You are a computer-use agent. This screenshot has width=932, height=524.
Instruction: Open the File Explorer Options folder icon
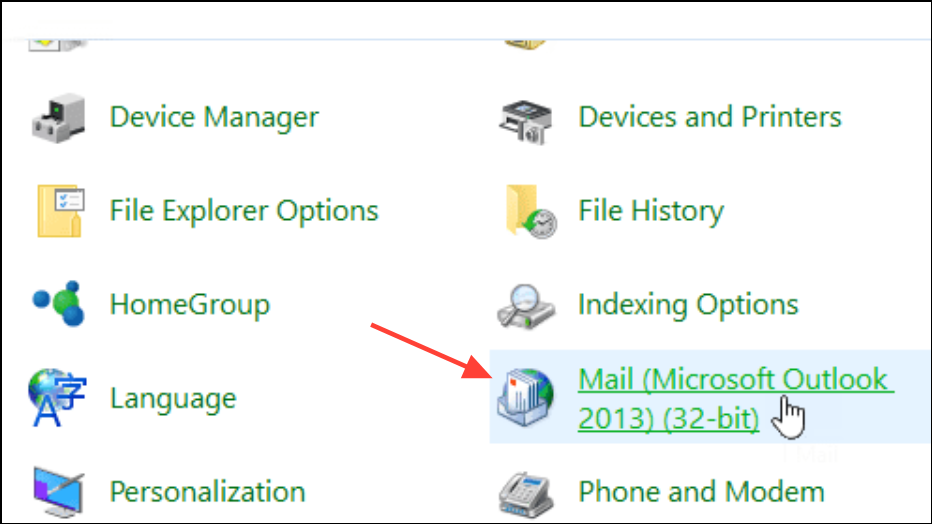60,211
